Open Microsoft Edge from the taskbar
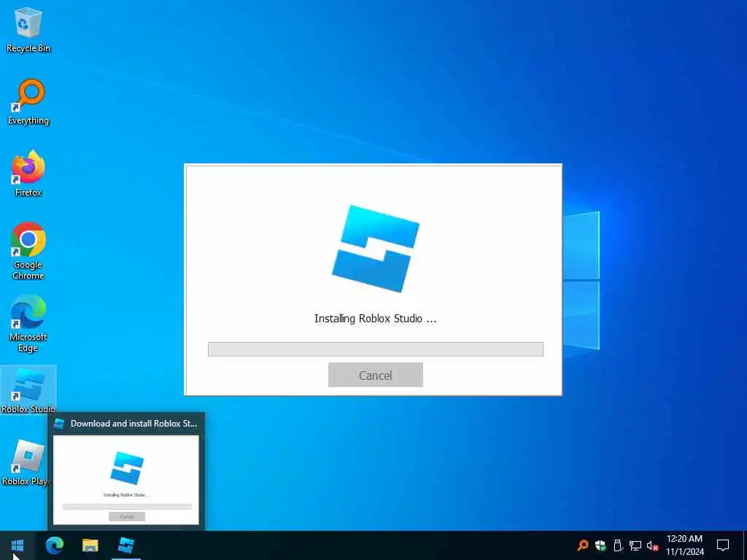 (54, 545)
